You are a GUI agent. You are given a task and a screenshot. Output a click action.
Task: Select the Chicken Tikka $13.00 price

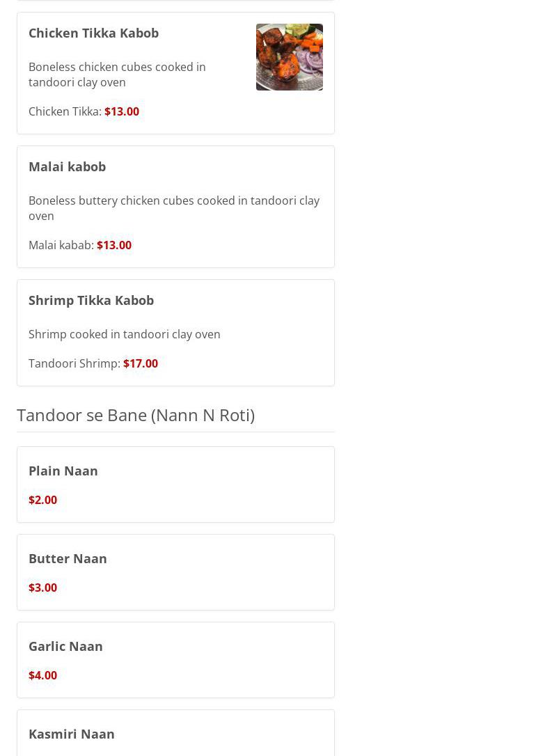pos(122,111)
